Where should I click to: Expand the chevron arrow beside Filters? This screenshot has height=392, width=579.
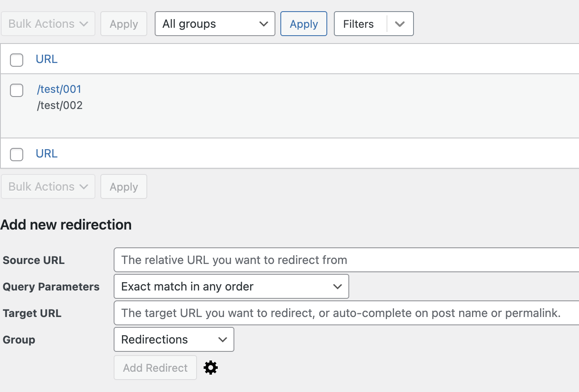400,24
